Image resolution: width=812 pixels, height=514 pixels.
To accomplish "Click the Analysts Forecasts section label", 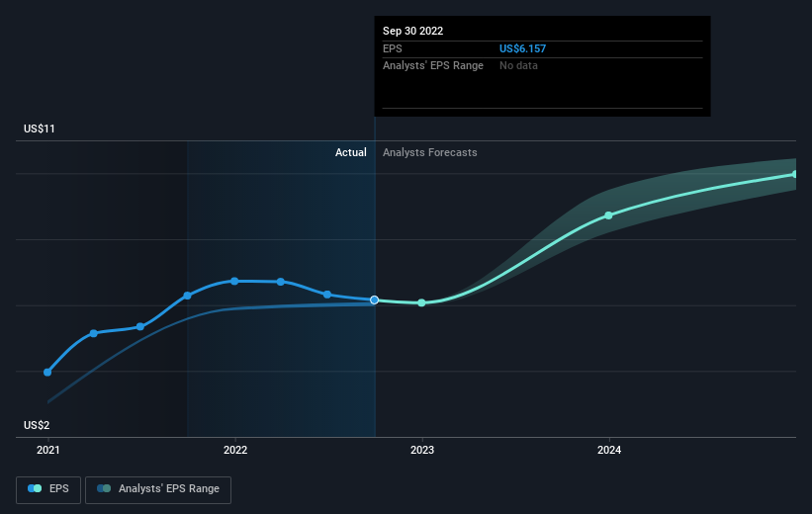I will tap(430, 152).
